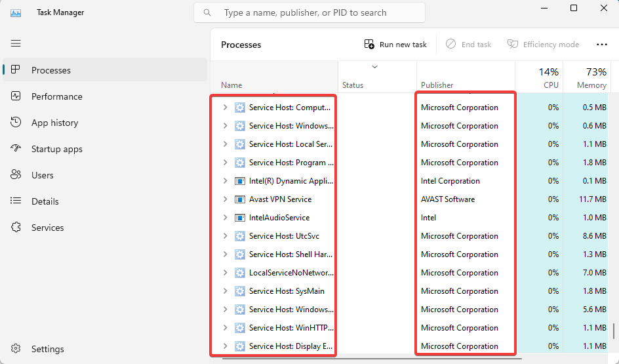Switch to the Users page
The width and height of the screenshot is (619, 364).
(x=43, y=175)
